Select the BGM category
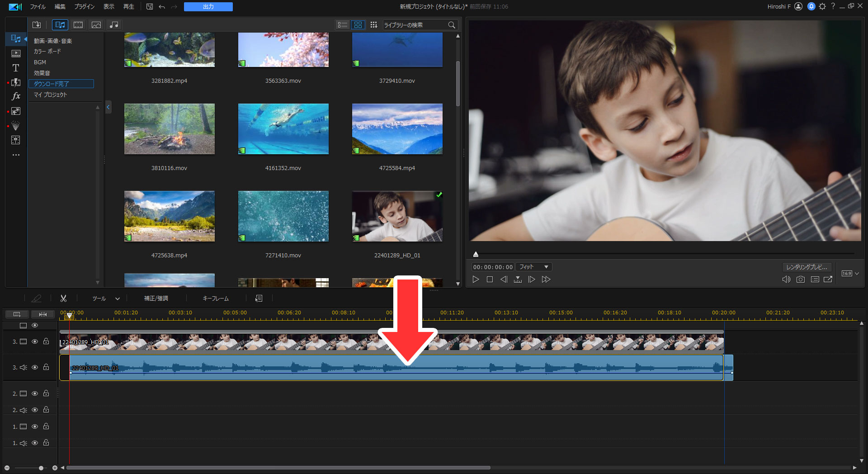Screen dimensions: 868x474 pyautogui.click(x=40, y=62)
